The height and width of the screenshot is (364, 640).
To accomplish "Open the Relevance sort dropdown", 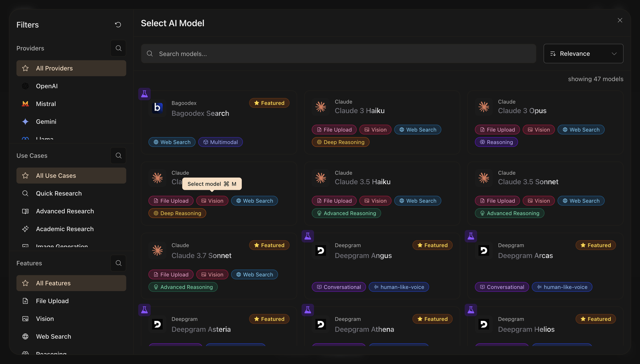I will pos(583,54).
